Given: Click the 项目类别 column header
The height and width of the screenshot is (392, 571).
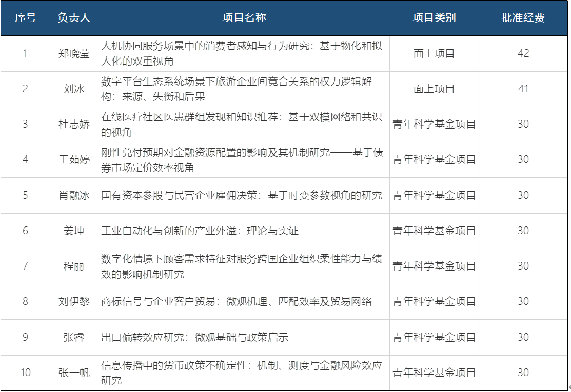Looking at the screenshot, I should click(x=434, y=18).
